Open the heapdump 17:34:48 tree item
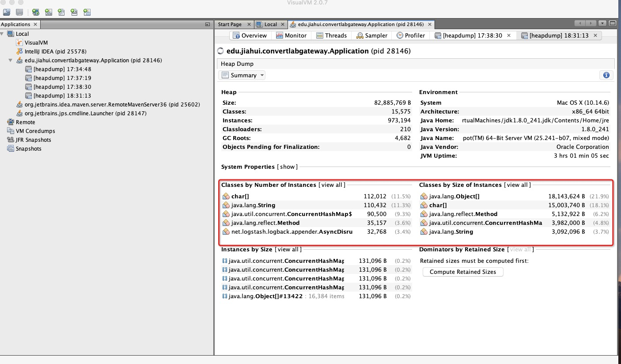621x364 pixels. (62, 69)
